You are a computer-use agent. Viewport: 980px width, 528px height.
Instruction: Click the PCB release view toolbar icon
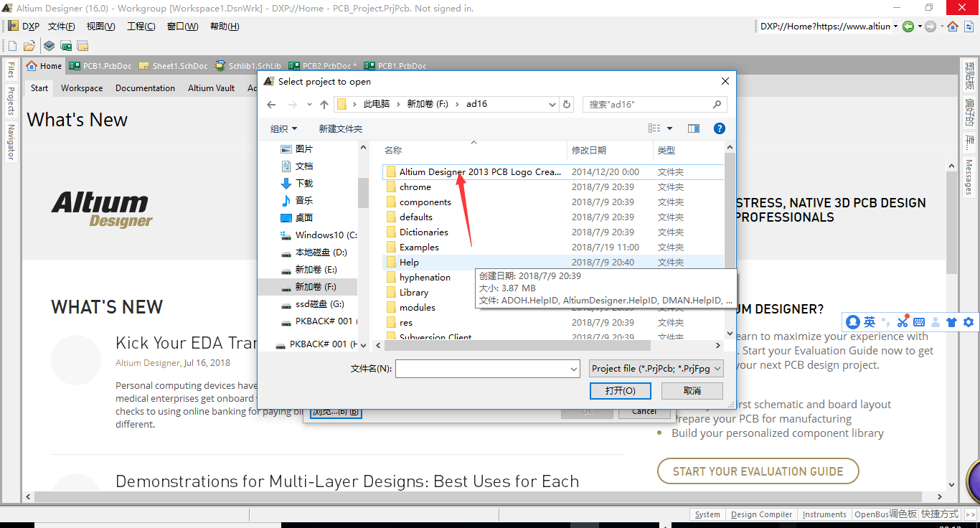(66, 46)
